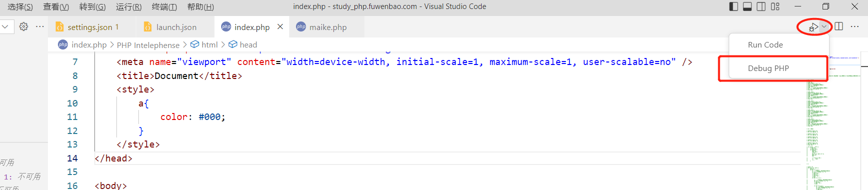Viewport: 868px width, 190px height.
Task: Click the </style> closing tag
Action: point(138,144)
